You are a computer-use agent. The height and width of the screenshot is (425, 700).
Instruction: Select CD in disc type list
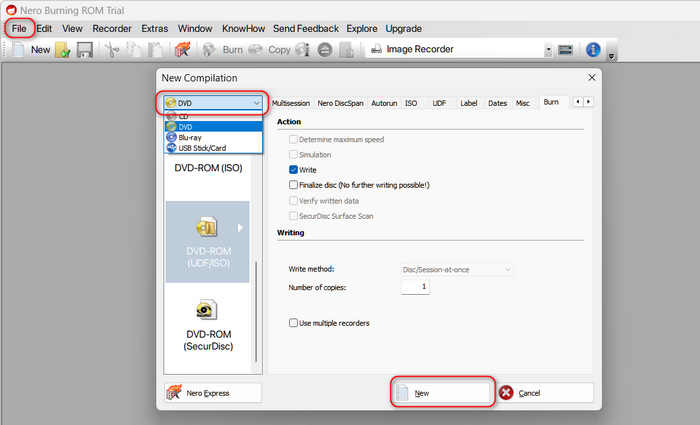click(213, 117)
